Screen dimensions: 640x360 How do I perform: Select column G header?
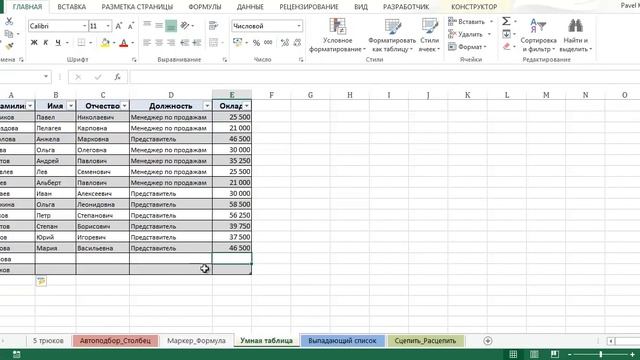point(310,95)
